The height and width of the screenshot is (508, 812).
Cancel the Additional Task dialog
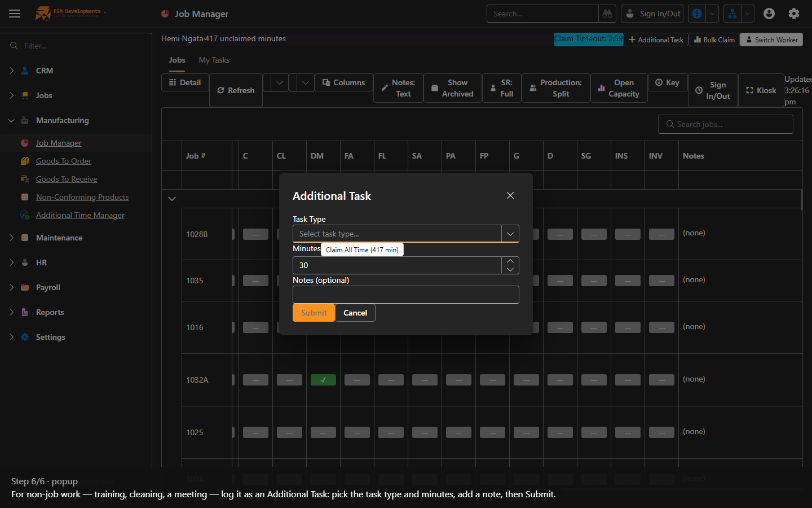(x=355, y=313)
